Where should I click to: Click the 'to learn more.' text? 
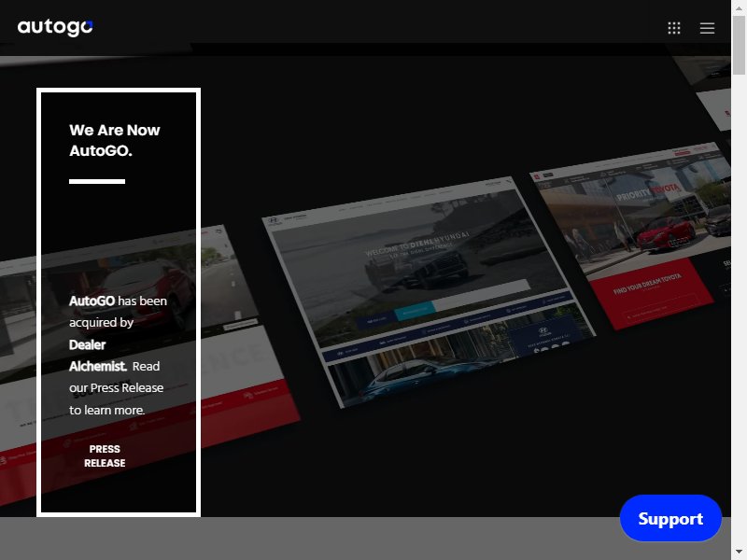(106, 410)
